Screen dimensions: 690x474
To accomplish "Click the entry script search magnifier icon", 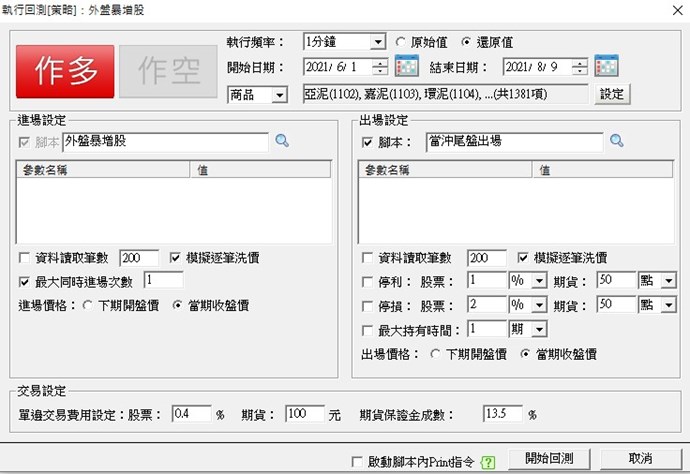I will tap(282, 141).
